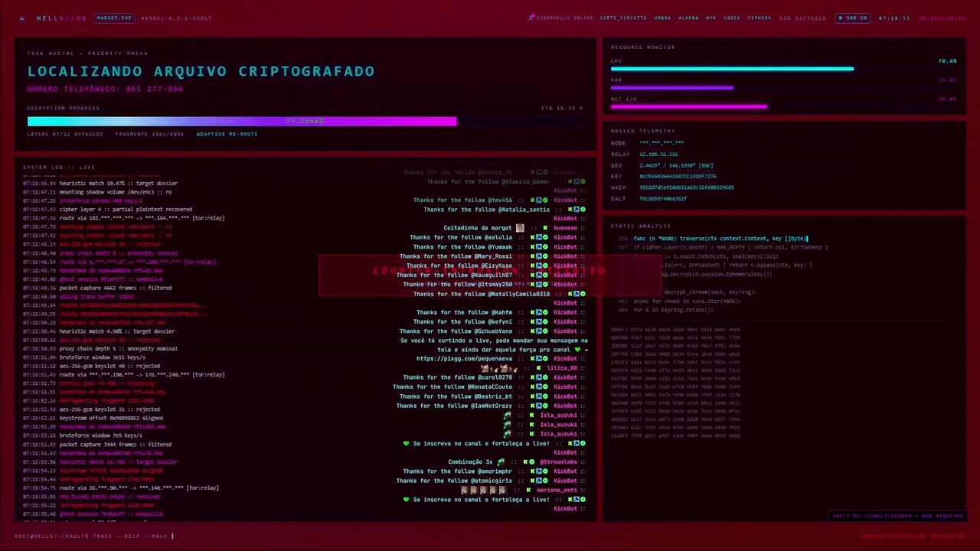Viewport: 980px width, 551px height.
Task: Click the verified badge on @aalulia row
Action: [545, 237]
